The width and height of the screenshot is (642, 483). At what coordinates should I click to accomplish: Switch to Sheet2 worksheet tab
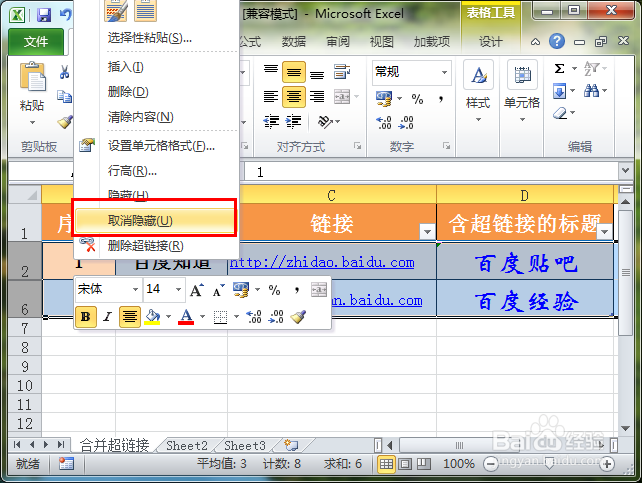click(x=187, y=445)
